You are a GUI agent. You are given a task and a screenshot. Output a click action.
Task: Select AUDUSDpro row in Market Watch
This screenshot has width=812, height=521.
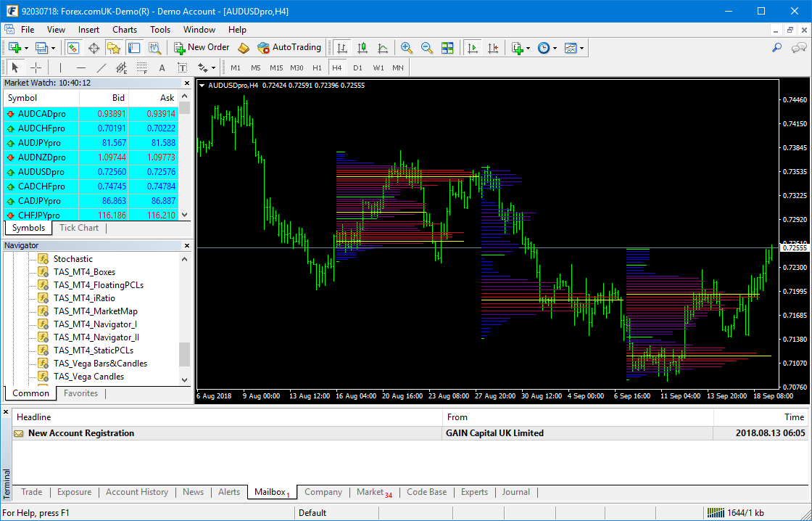pyautogui.click(x=91, y=171)
